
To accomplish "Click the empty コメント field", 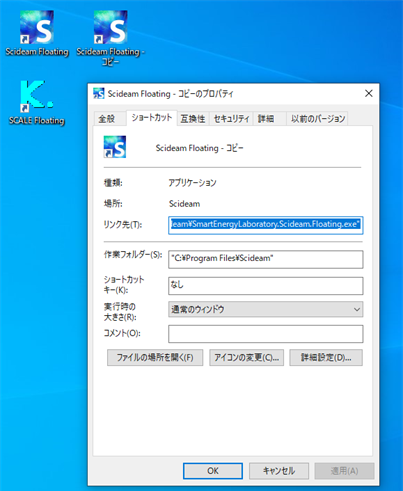I will click(x=266, y=334).
